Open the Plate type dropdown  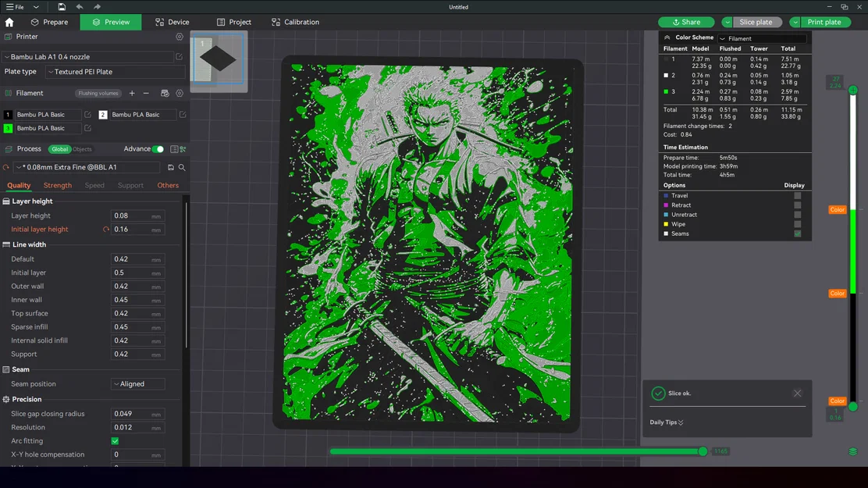click(114, 71)
